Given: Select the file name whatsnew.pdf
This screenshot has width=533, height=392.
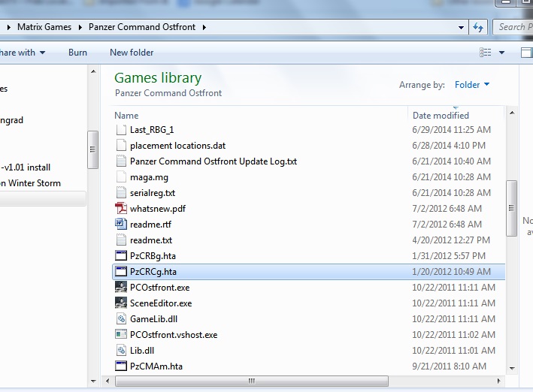Looking at the screenshot, I should click(158, 209).
